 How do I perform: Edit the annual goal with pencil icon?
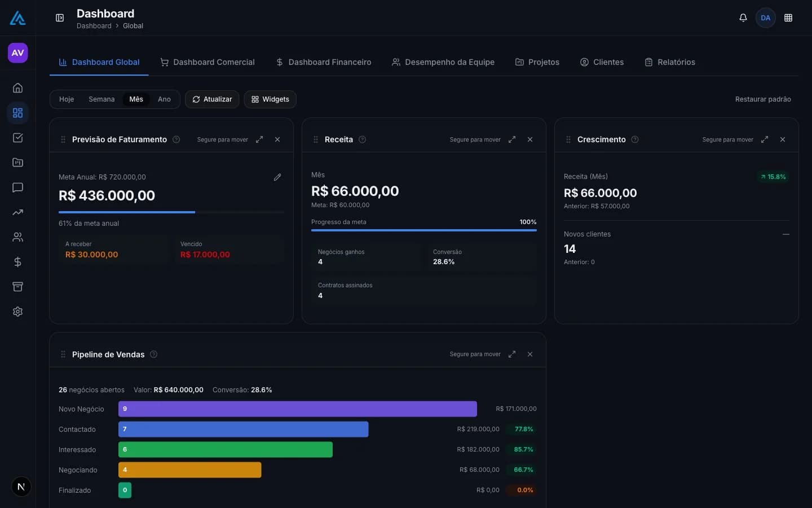tap(277, 177)
